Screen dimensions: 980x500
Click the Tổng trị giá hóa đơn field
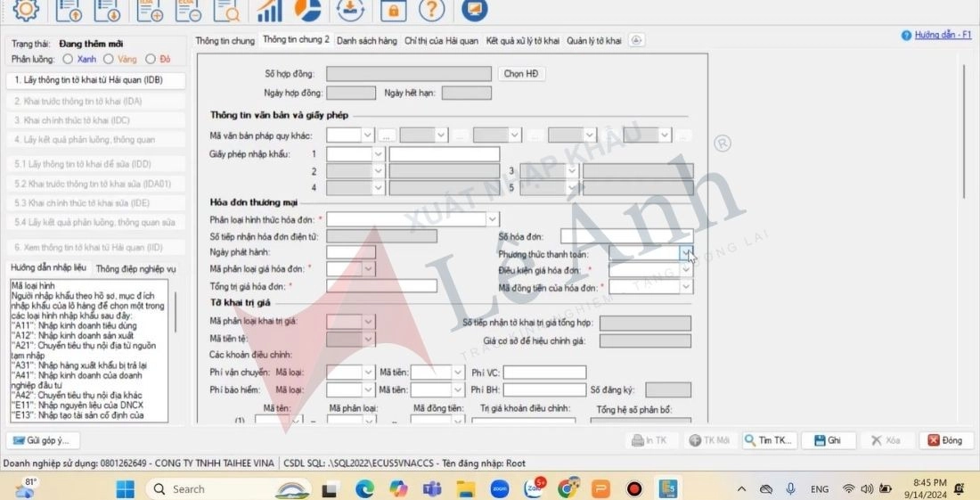pos(381,286)
